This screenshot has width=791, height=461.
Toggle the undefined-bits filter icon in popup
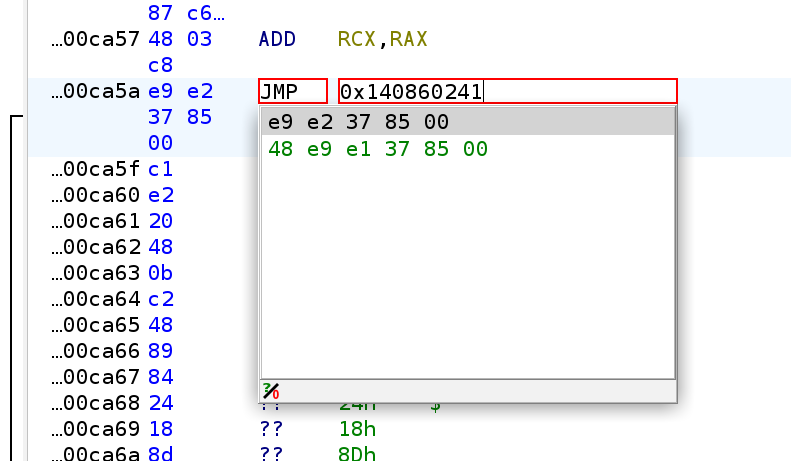[270, 391]
